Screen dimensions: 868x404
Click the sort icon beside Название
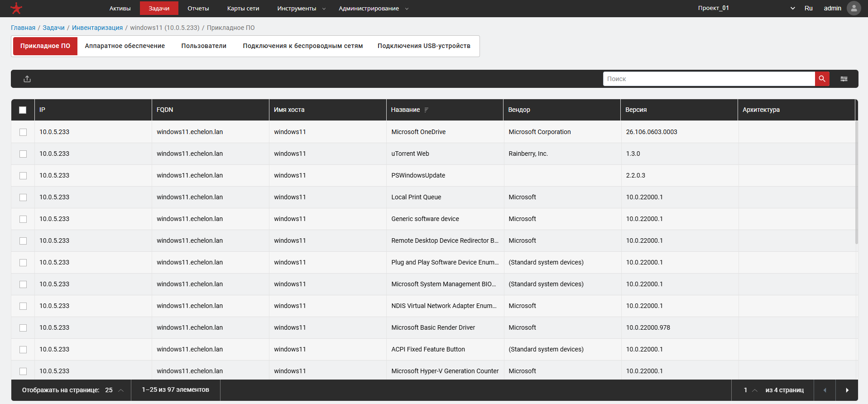(x=426, y=110)
